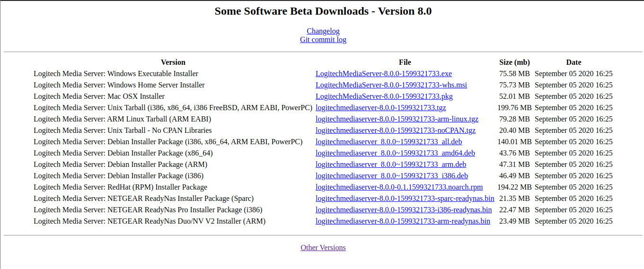Image resolution: width=644 pixels, height=269 pixels.
Task: Download the noarch.rpm RedHat package
Action: 399,187
